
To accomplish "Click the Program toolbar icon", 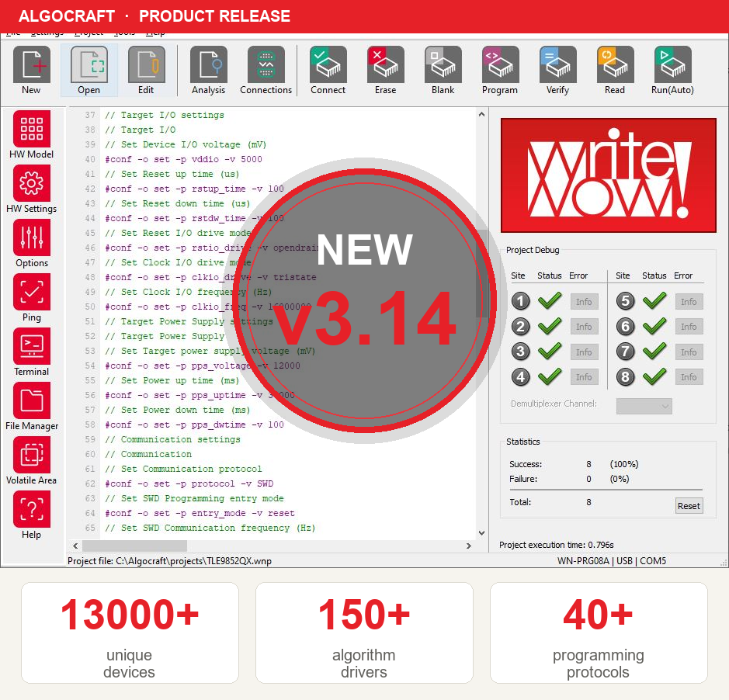I will coord(500,64).
